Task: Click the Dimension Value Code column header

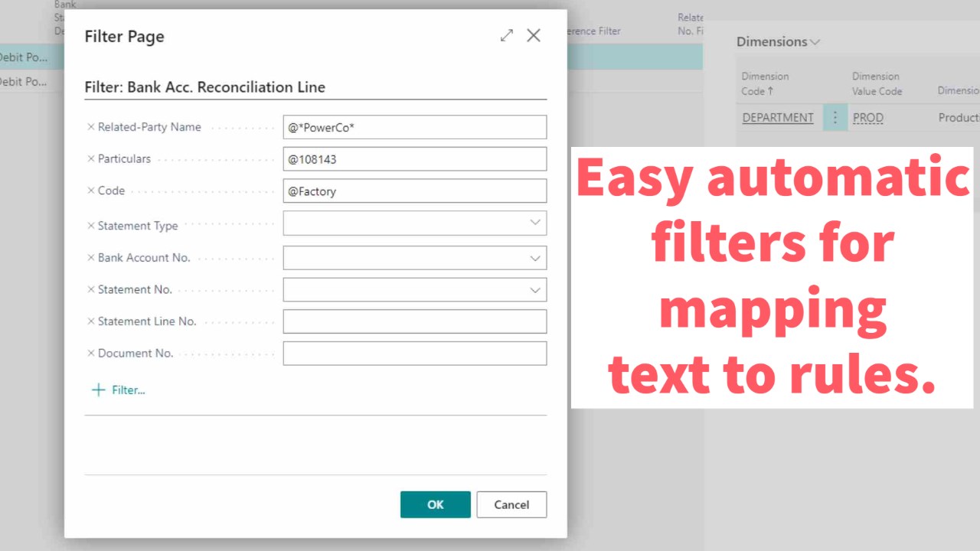Action: point(877,83)
